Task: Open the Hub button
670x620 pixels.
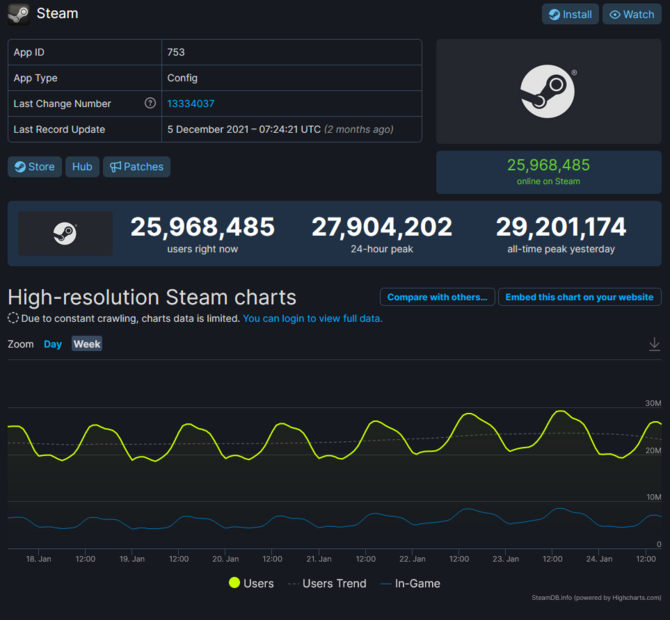Action: pos(82,167)
